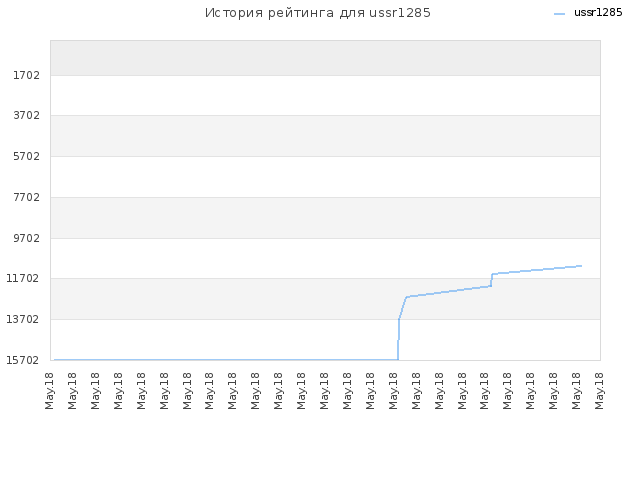Click the second step-up in the line
The width and height of the screenshot is (640, 480).
click(491, 280)
